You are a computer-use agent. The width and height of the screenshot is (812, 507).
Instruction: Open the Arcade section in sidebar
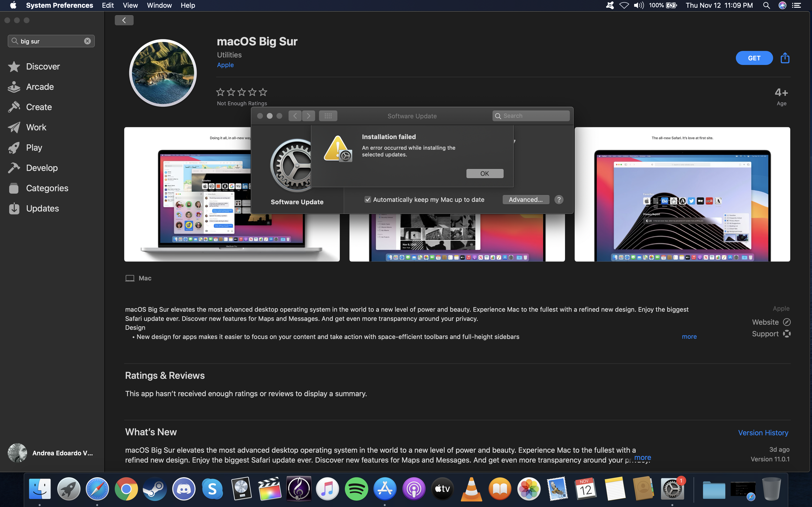point(40,87)
